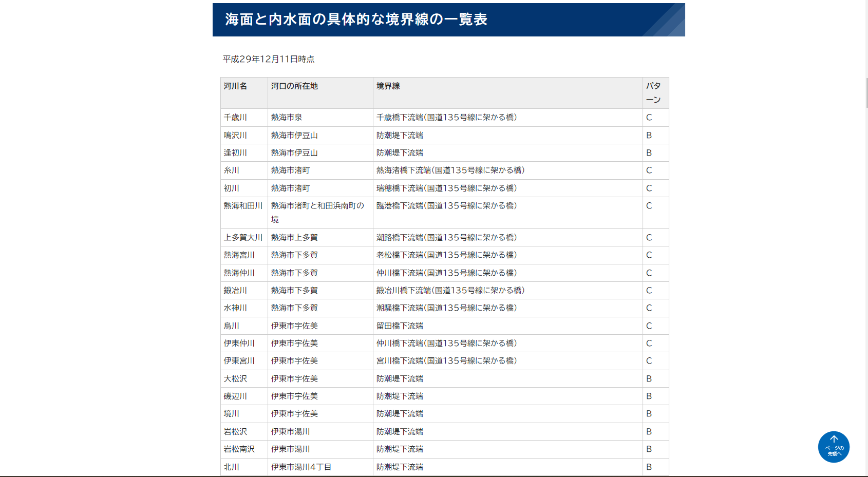The width and height of the screenshot is (868, 477).
Task: Select the 海面と内水面の具体的な境界線の一覧表 page title
Action: (356, 20)
